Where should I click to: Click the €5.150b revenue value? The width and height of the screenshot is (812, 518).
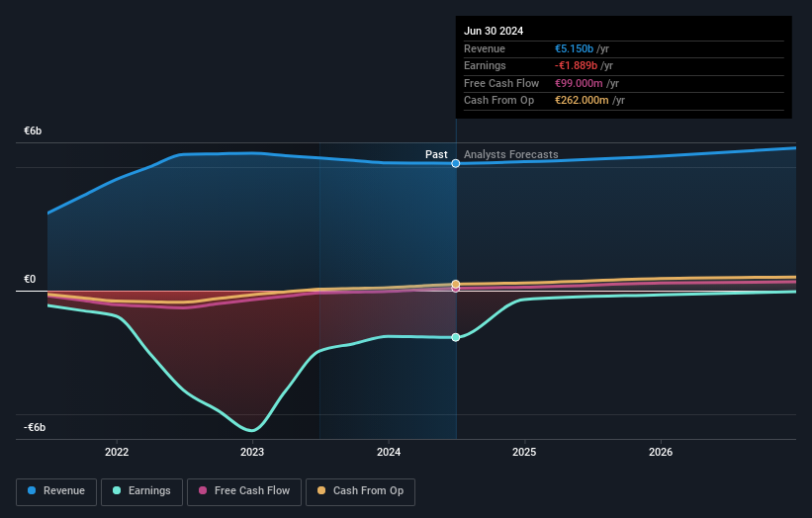coord(574,48)
